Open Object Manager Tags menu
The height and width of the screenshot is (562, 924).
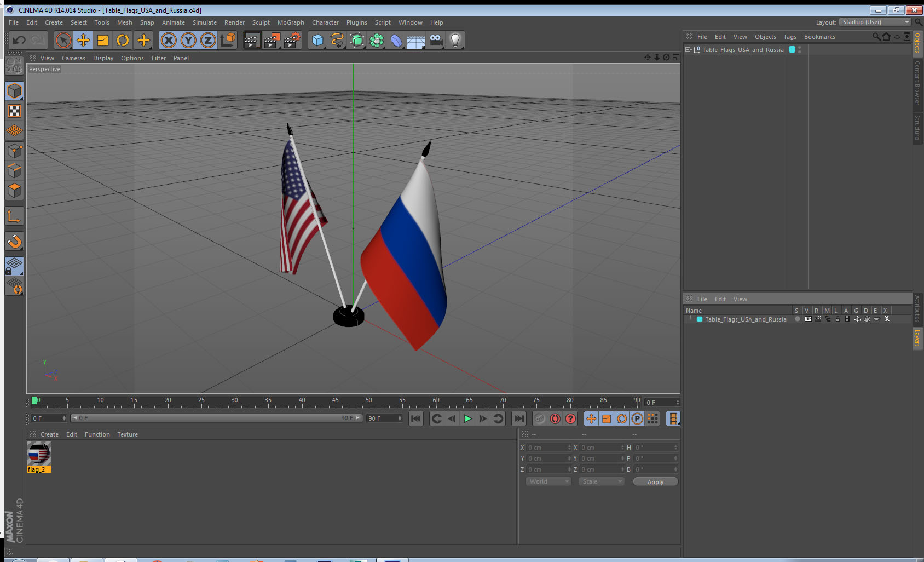pyautogui.click(x=790, y=37)
